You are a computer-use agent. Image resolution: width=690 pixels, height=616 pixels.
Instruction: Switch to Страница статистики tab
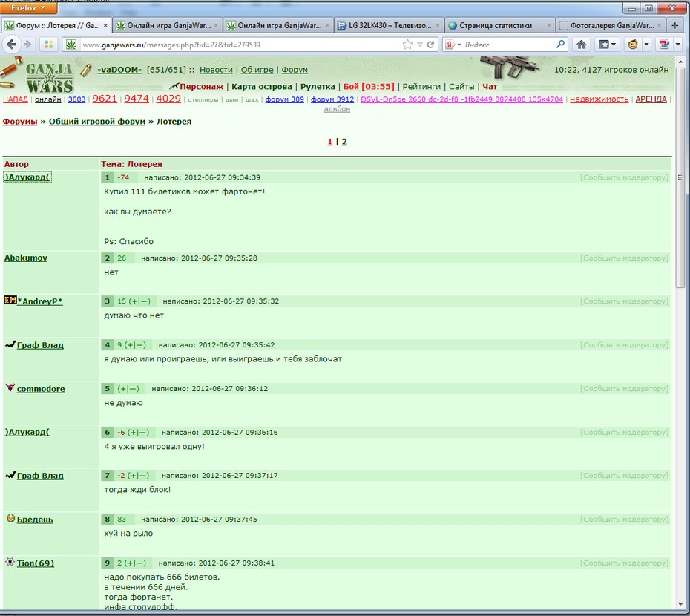click(500, 25)
